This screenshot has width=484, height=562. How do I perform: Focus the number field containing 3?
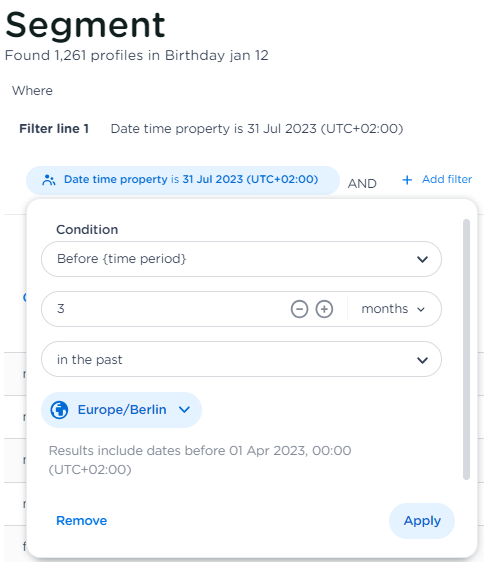[165, 309]
